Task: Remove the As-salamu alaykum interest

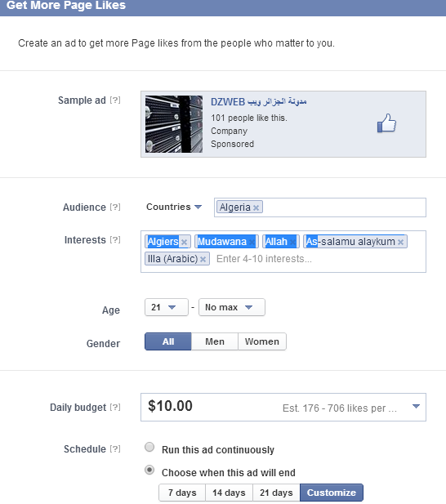Action: [x=400, y=242]
